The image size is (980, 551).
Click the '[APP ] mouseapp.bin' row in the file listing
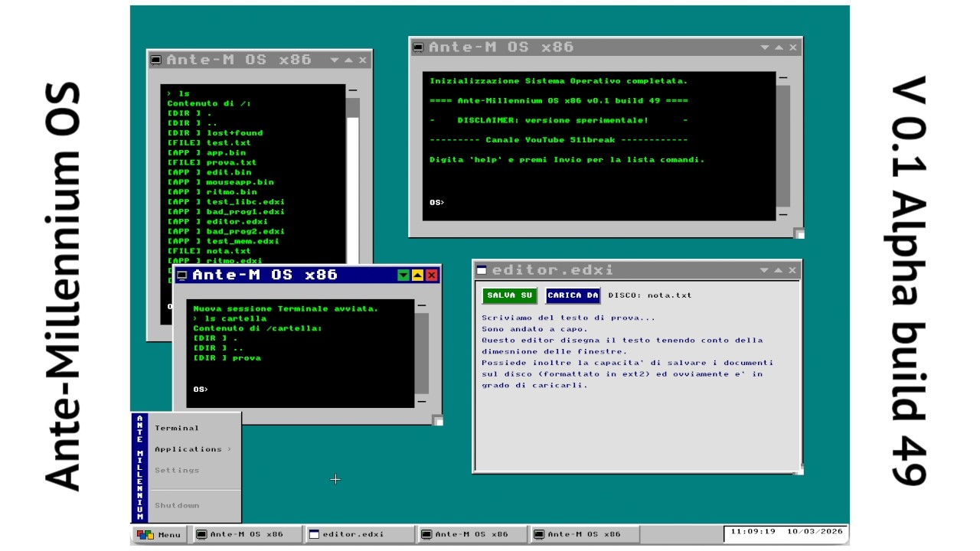[220, 182]
